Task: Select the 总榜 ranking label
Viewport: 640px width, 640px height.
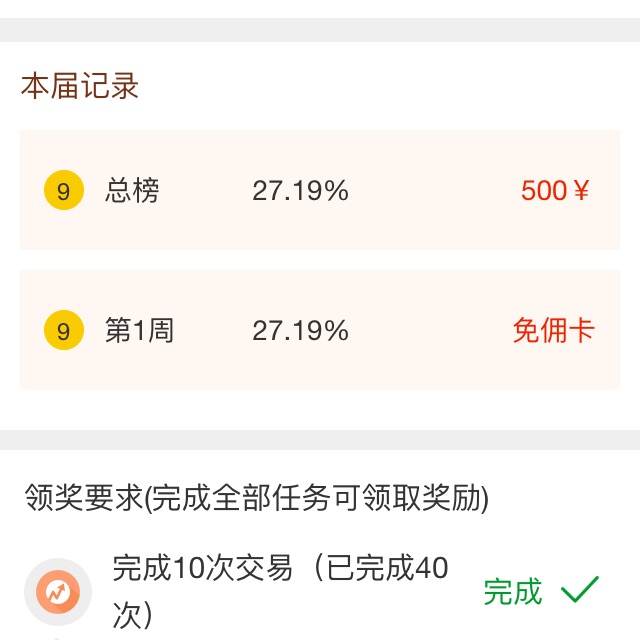Action: (x=132, y=191)
